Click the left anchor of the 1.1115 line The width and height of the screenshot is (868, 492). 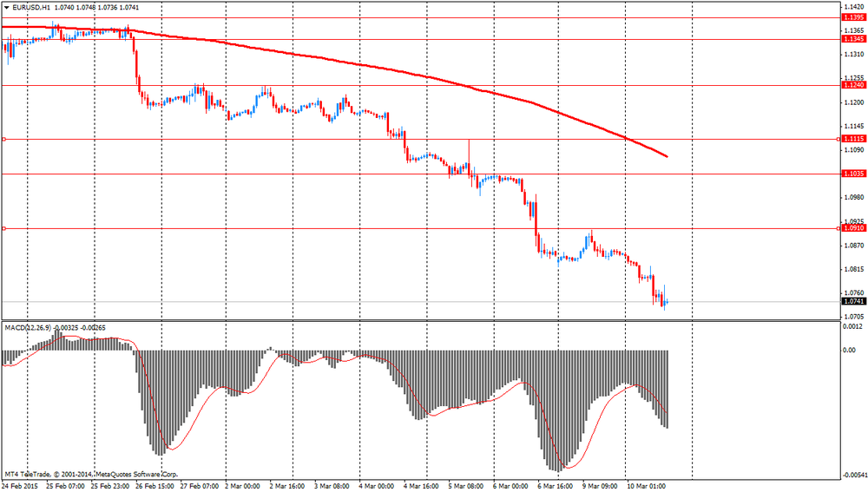click(3, 140)
